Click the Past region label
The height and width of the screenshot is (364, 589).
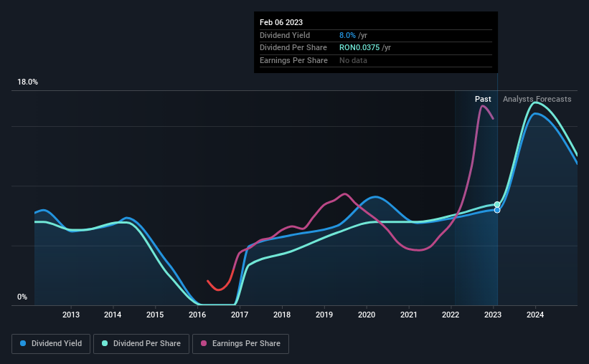tap(483, 99)
